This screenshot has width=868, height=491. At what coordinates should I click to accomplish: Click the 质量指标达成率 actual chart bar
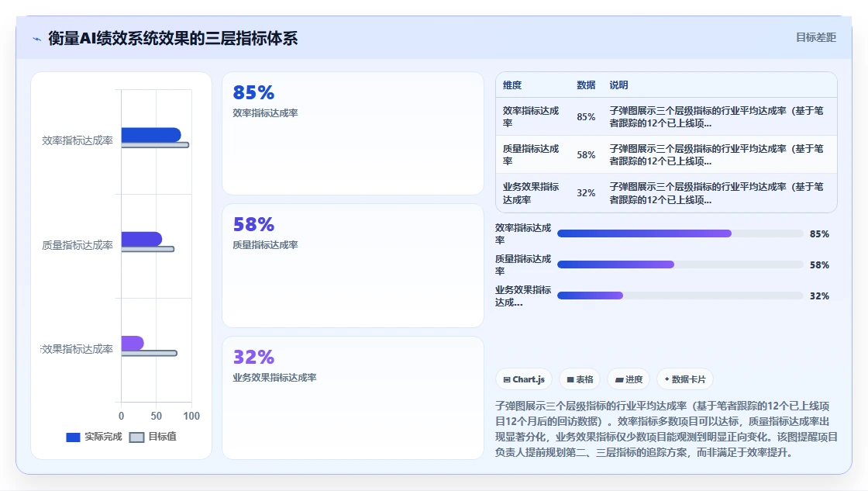click(x=142, y=239)
